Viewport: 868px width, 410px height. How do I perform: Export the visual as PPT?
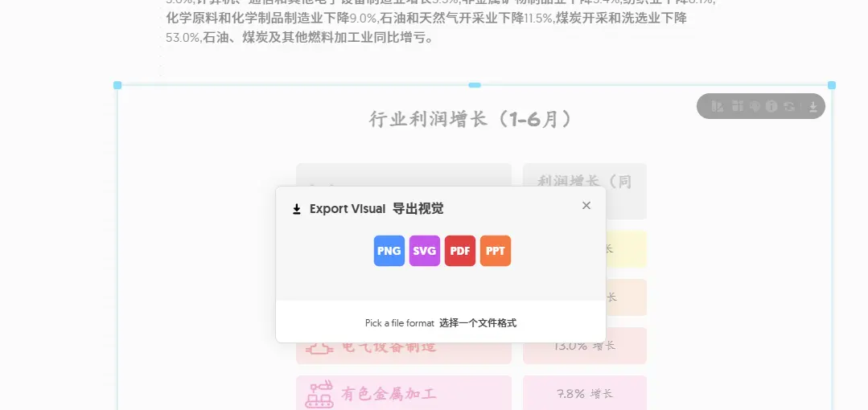coord(496,251)
